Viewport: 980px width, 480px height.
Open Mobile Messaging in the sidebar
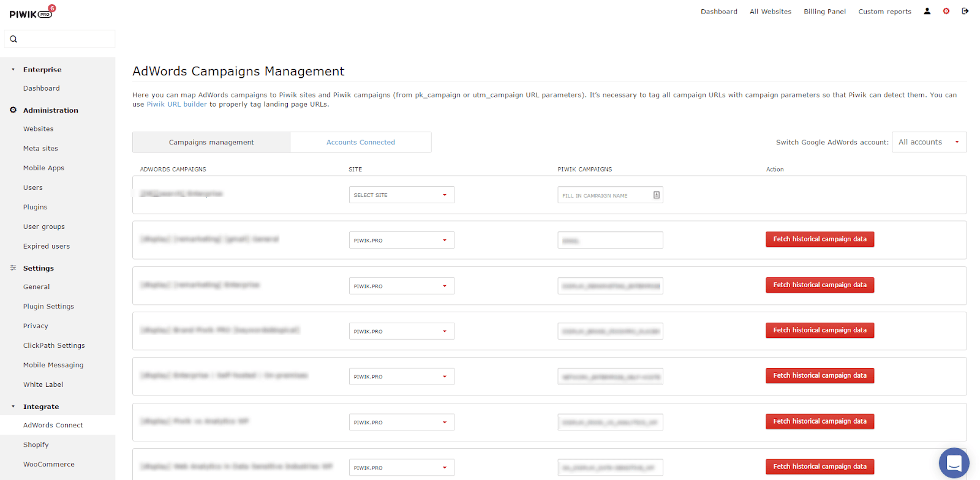tap(53, 365)
